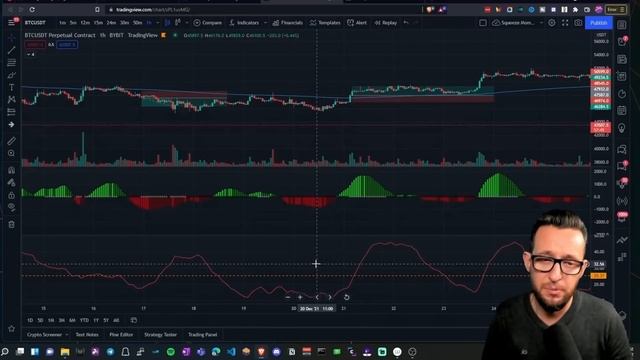Select the Fibonacci/gann lines tool in left toolbar
Image resolution: width=640 pixels, height=360 pixels.
pos(11,62)
